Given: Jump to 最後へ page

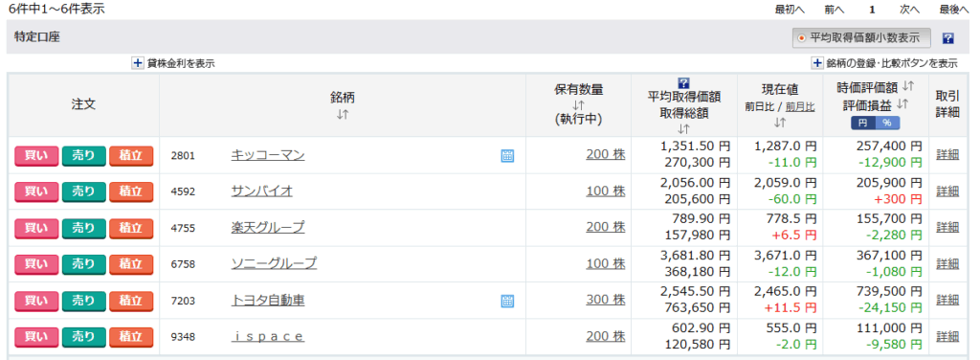Looking at the screenshot, I should point(953,10).
